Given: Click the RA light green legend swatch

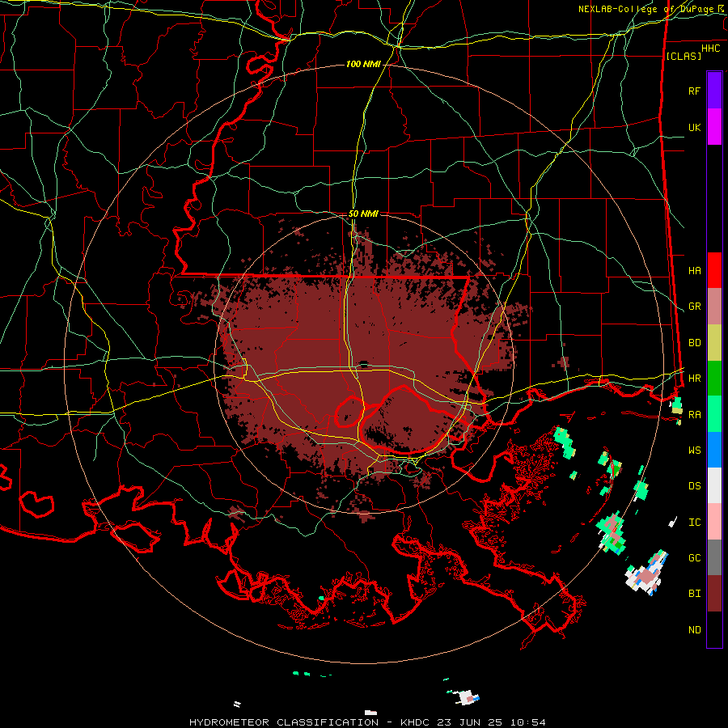Looking at the screenshot, I should point(714,414).
